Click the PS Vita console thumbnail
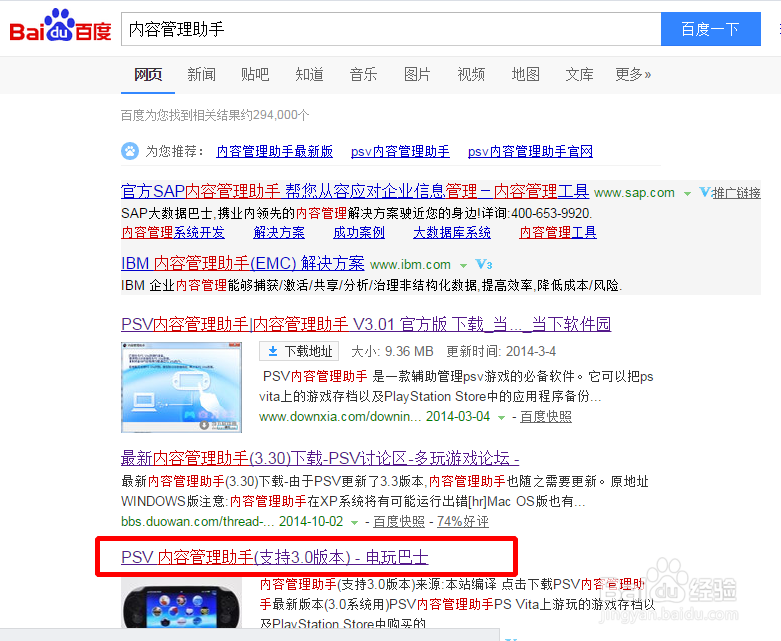 (x=181, y=604)
